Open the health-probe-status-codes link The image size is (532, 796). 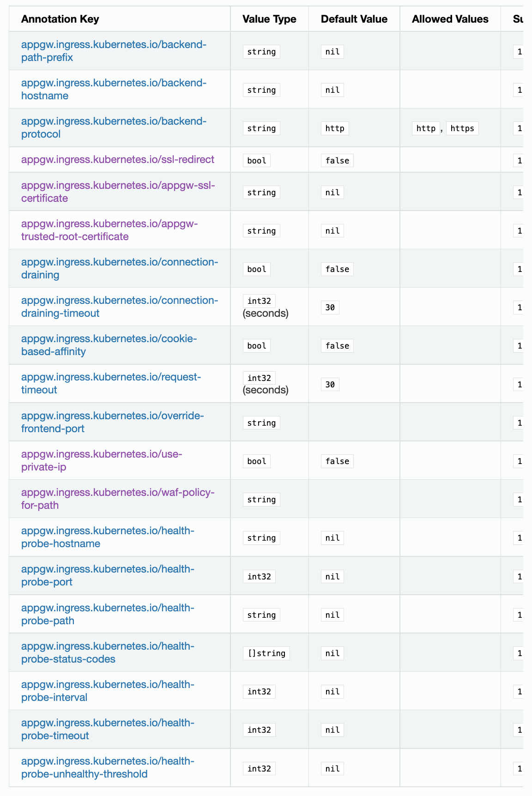point(108,652)
